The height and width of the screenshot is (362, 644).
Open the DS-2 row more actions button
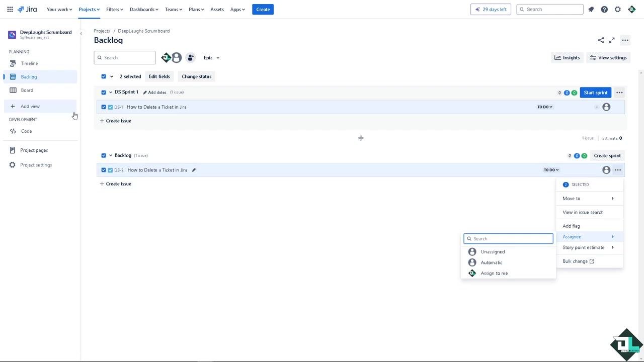(618, 170)
